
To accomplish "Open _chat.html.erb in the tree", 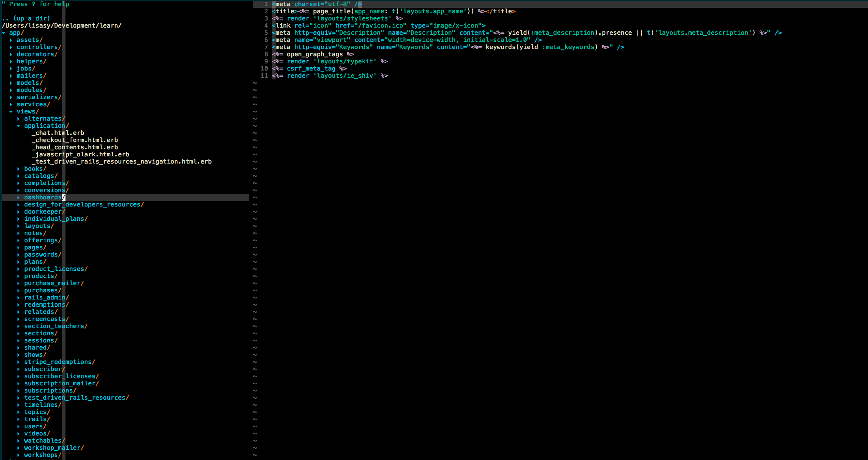I will (x=58, y=133).
